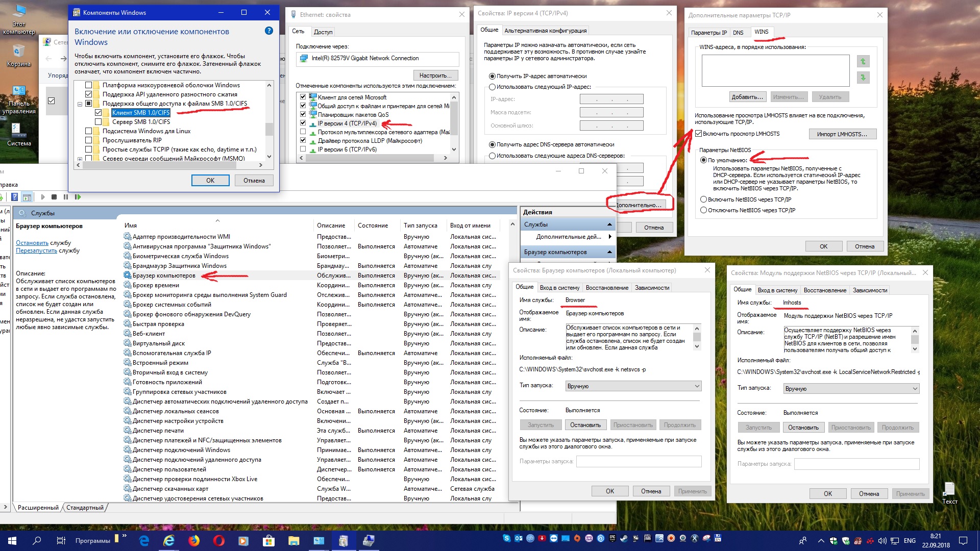Click gear icon of Брокер времени service

tap(128, 285)
